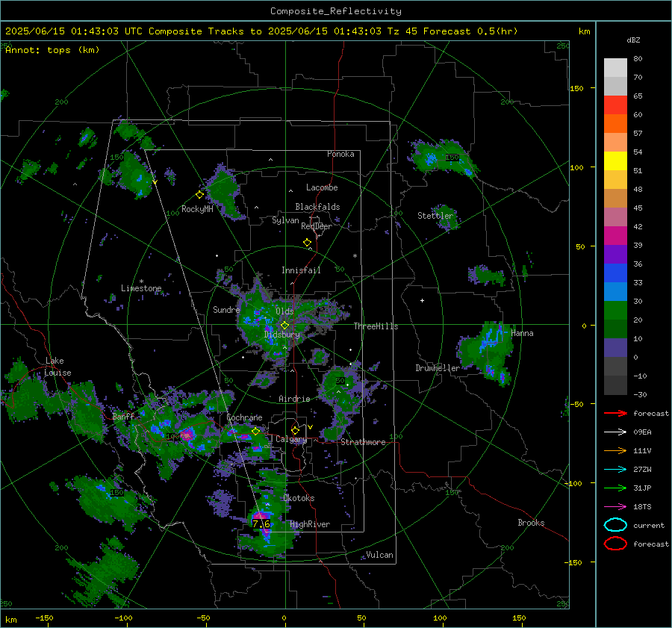The height and width of the screenshot is (628, 672).
Task: Click the green 31JP arrow in legend
Action: (x=615, y=488)
